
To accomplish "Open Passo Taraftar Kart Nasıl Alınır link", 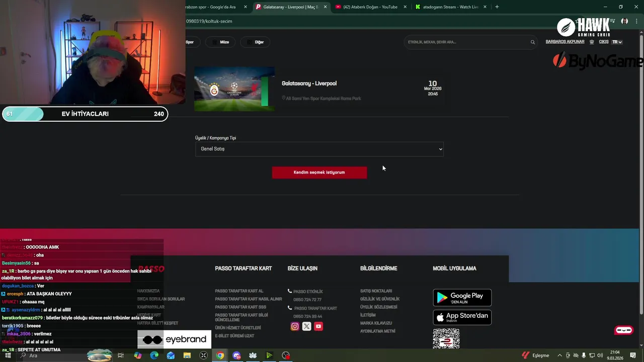I will [249, 299].
